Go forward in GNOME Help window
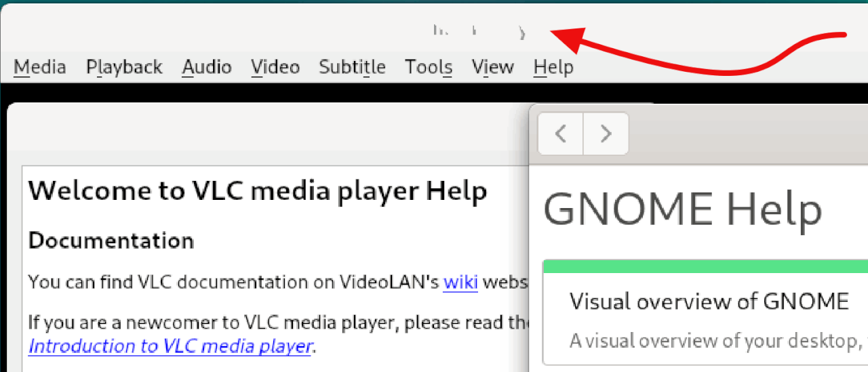 point(606,133)
